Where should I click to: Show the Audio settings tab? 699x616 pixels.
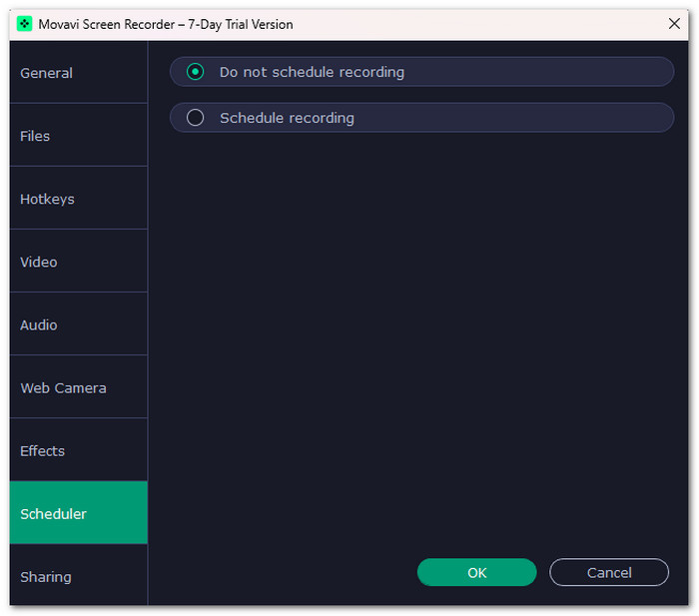point(79,324)
